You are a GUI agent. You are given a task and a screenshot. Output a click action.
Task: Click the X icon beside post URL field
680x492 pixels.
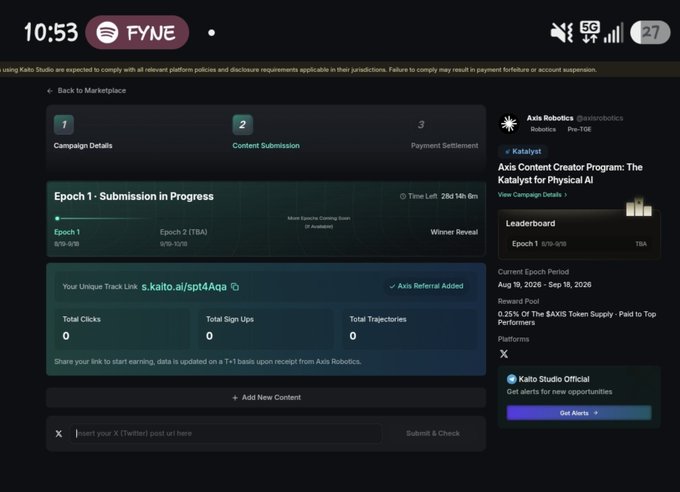[59, 433]
